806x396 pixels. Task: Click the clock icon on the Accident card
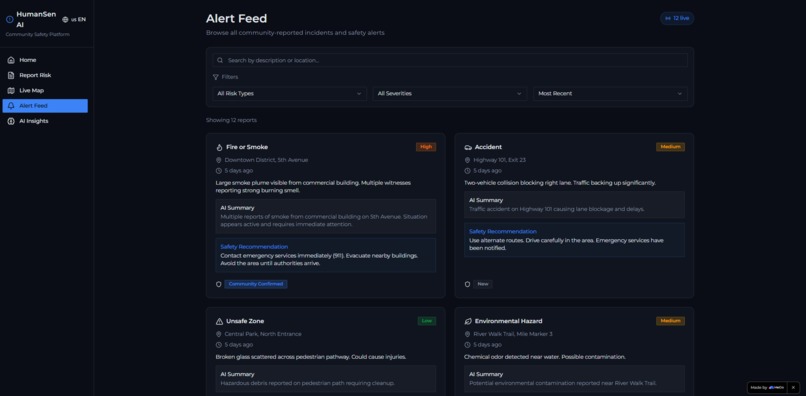click(x=467, y=171)
